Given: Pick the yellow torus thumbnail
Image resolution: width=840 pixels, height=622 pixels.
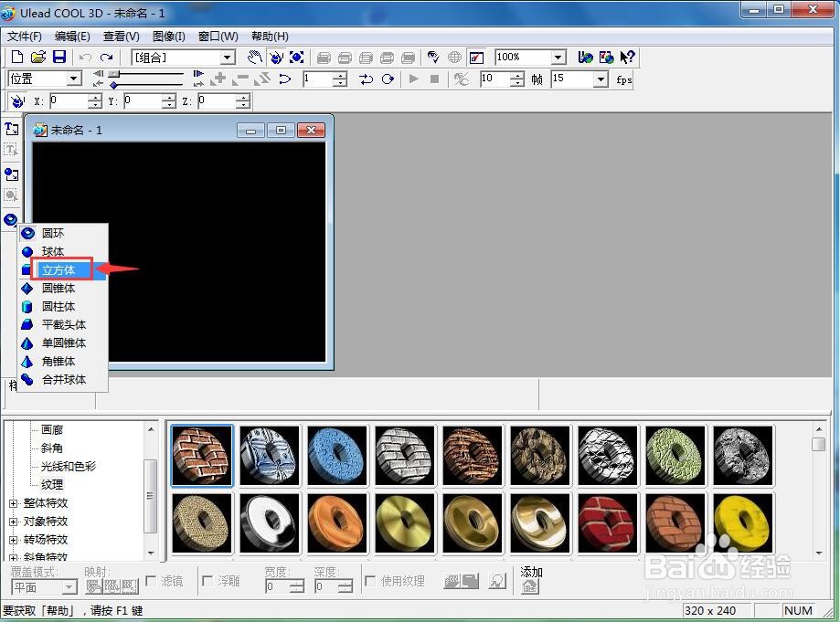Looking at the screenshot, I should pyautogui.click(x=742, y=523).
